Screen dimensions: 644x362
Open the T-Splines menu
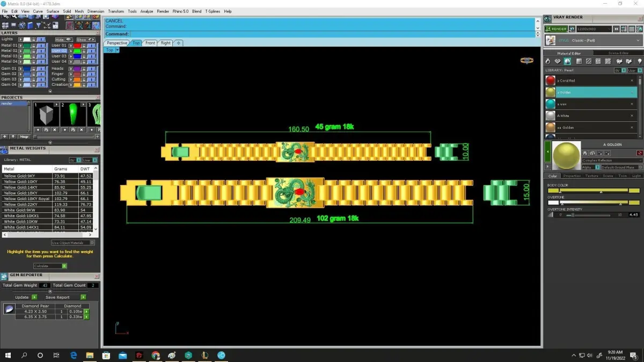coord(213,11)
